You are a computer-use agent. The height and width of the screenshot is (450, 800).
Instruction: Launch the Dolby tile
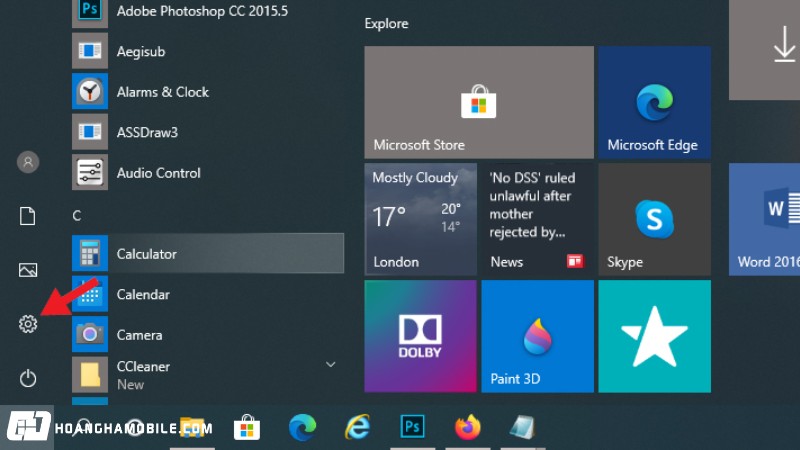(420, 336)
